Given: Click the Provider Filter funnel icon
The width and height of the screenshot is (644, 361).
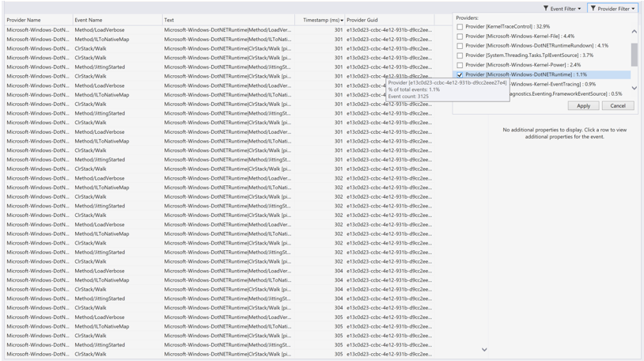Looking at the screenshot, I should coord(593,9).
